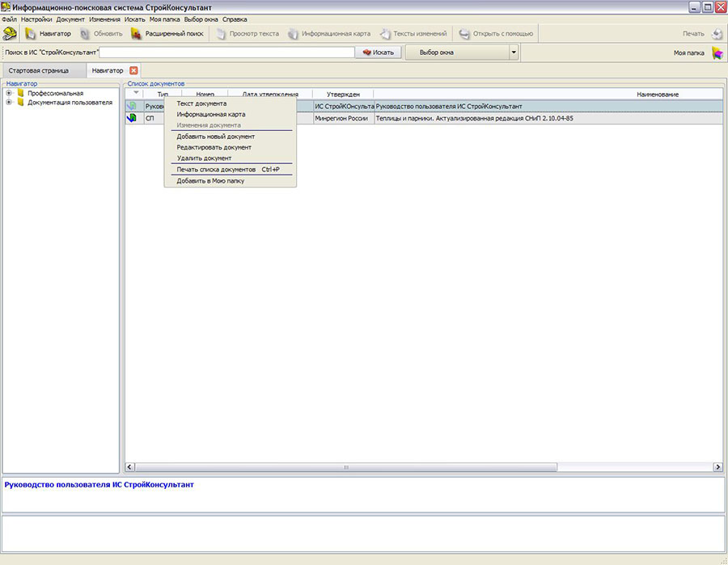Open the Документ menu
This screenshot has height=565, width=728.
point(70,19)
